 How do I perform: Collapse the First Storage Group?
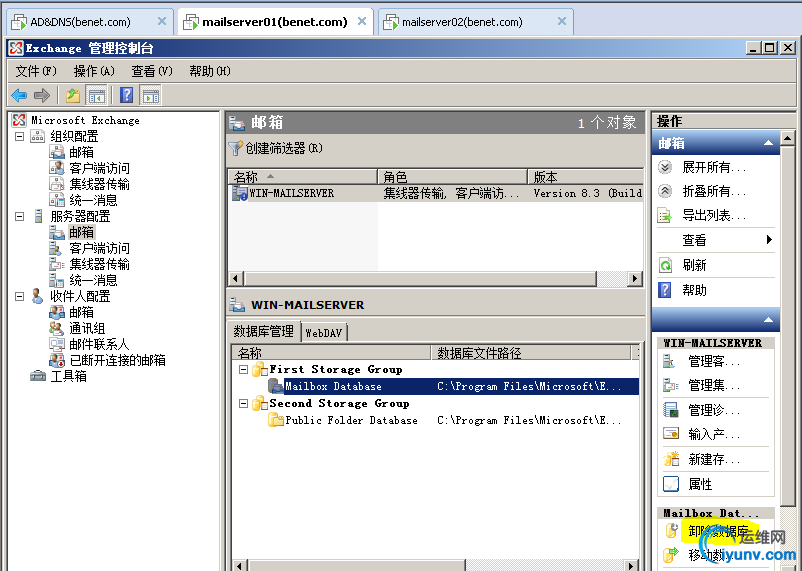point(244,369)
